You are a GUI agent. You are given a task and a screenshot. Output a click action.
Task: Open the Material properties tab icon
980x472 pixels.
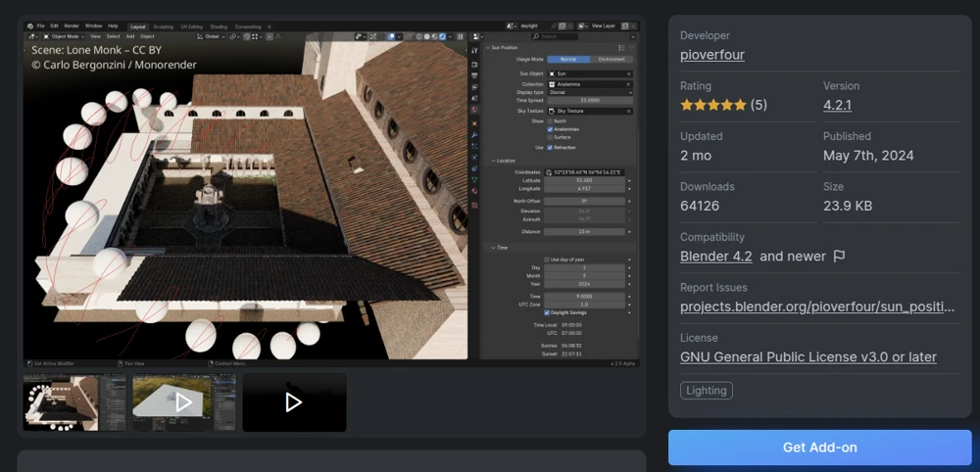pyautogui.click(x=474, y=191)
